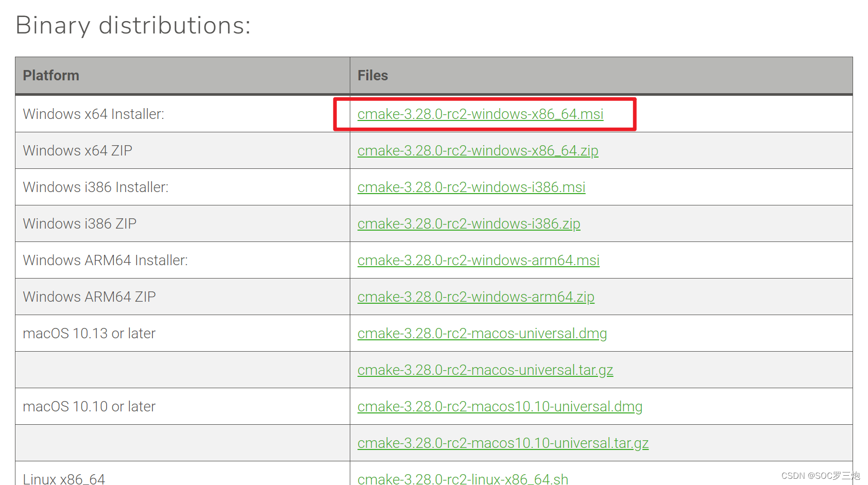868x485 pixels.
Task: Click cmake-3.28.0-rc2-linux-x86_64.sh link
Action: point(463,478)
